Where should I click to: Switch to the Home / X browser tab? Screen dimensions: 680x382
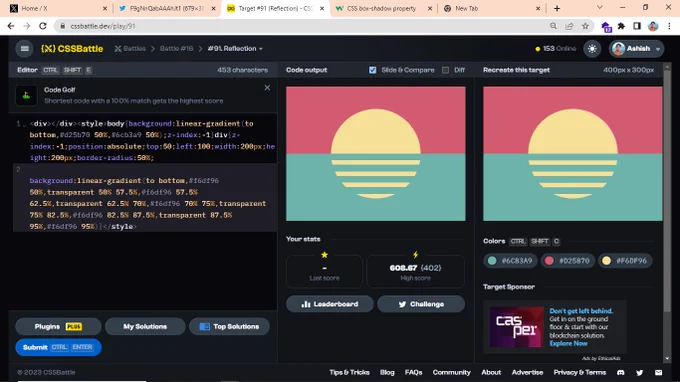(58, 8)
